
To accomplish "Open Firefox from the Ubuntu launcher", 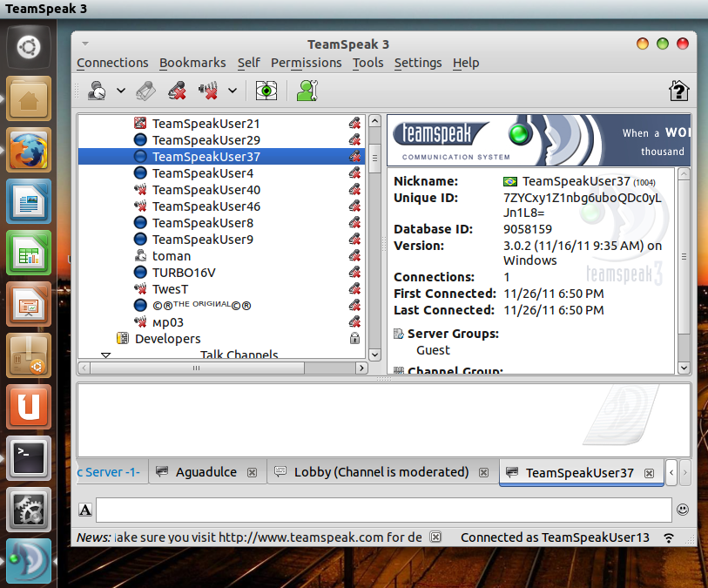I will pyautogui.click(x=29, y=150).
